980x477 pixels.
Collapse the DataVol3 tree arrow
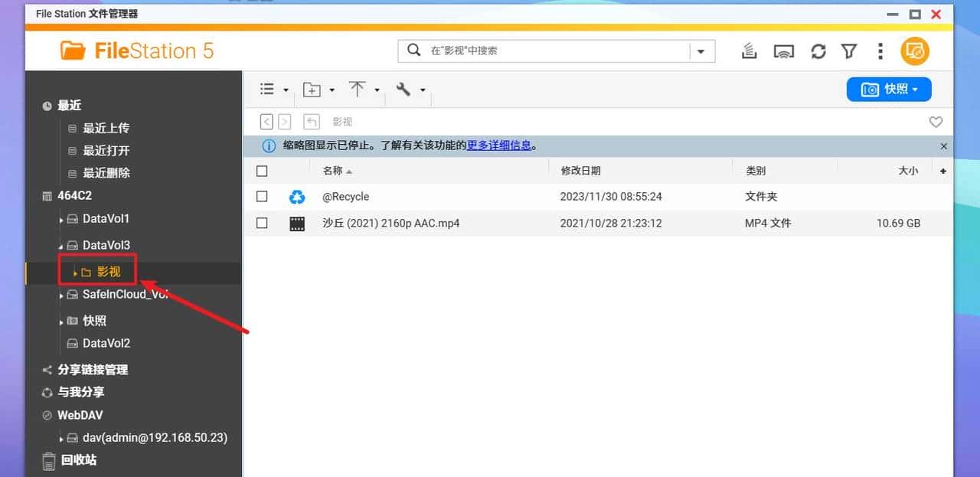[x=61, y=247]
